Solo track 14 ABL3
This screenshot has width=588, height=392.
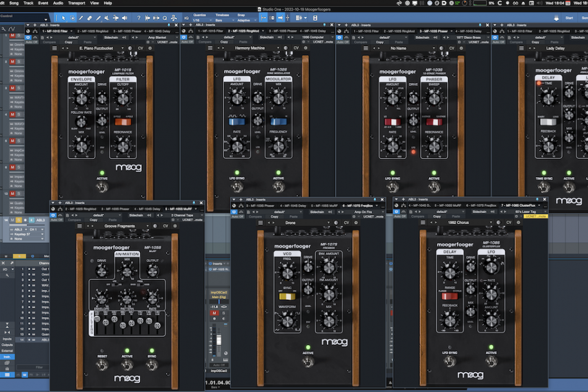coord(19,220)
